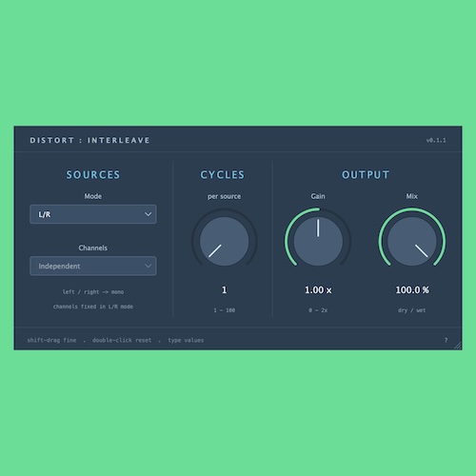The width and height of the screenshot is (476, 476).
Task: Open the Mode dropdown showing L/R
Action: (x=93, y=214)
